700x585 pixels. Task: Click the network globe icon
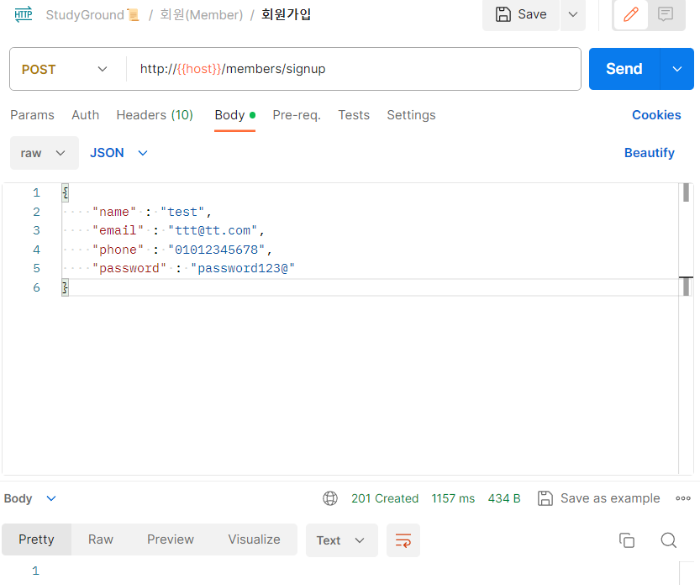pyautogui.click(x=330, y=498)
